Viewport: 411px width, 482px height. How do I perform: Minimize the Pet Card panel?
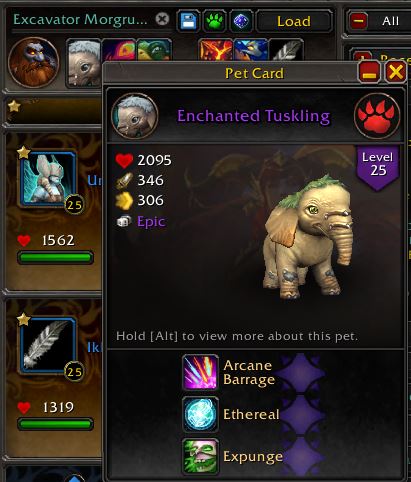(369, 72)
